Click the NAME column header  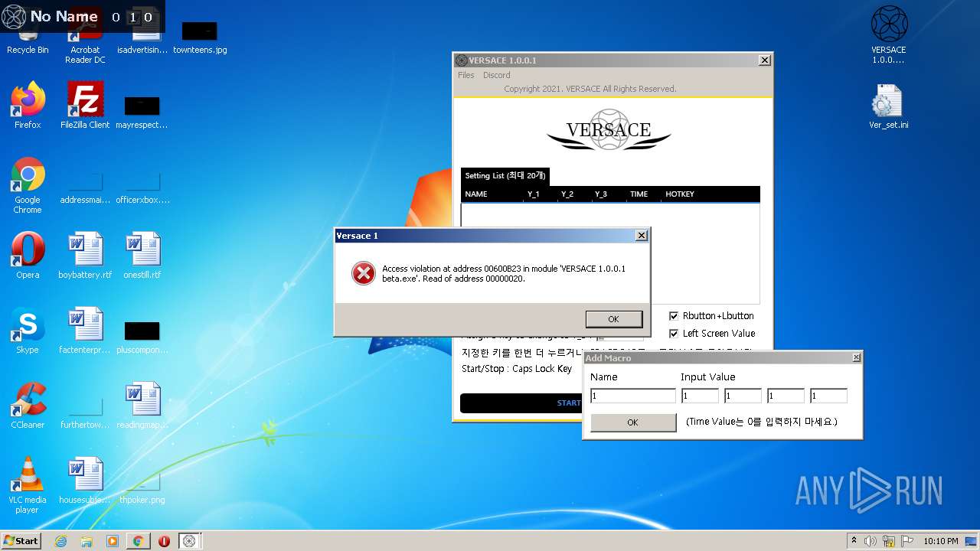(492, 194)
